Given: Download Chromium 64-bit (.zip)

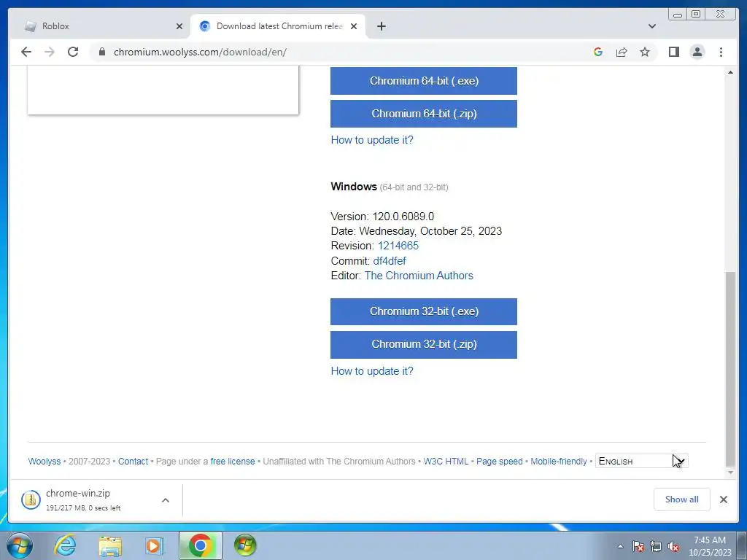Looking at the screenshot, I should (424, 113).
